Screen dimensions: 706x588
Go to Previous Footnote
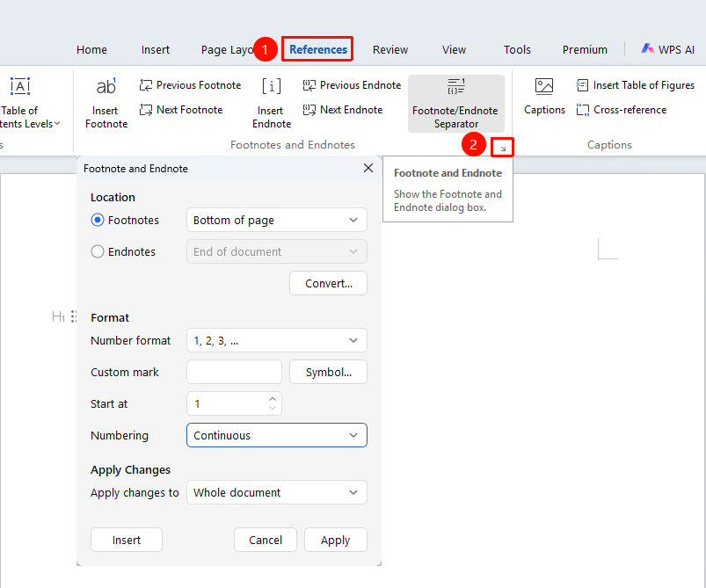(190, 85)
